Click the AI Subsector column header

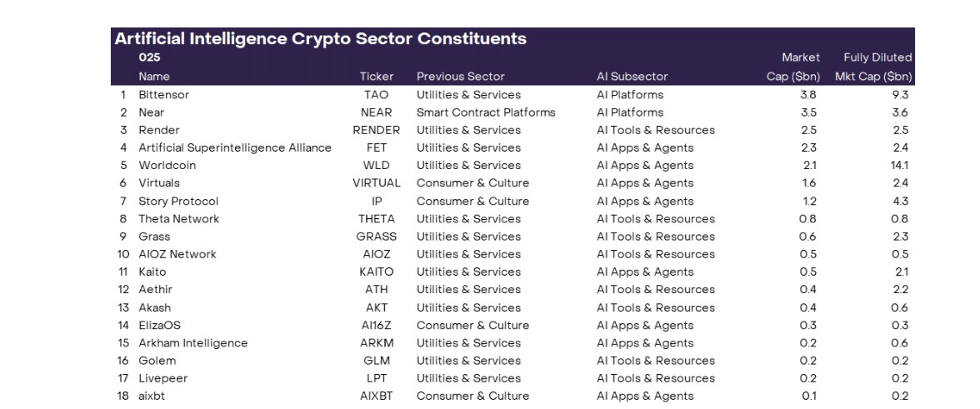(632, 77)
